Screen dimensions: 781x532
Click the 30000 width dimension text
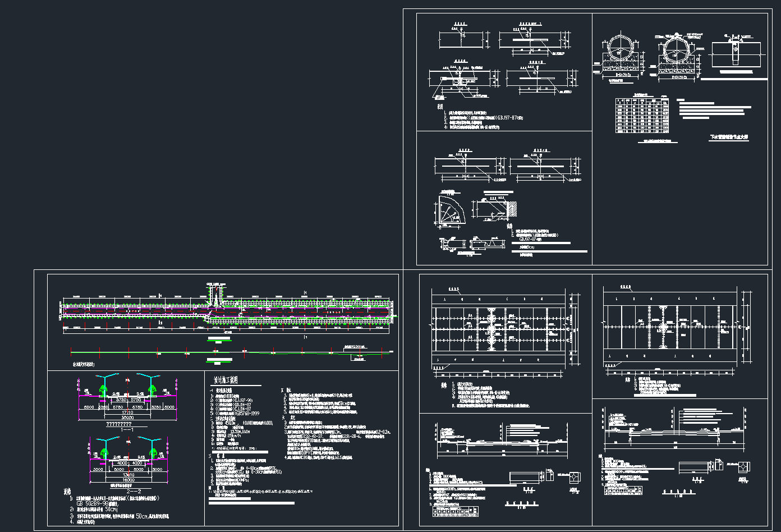click(x=128, y=418)
